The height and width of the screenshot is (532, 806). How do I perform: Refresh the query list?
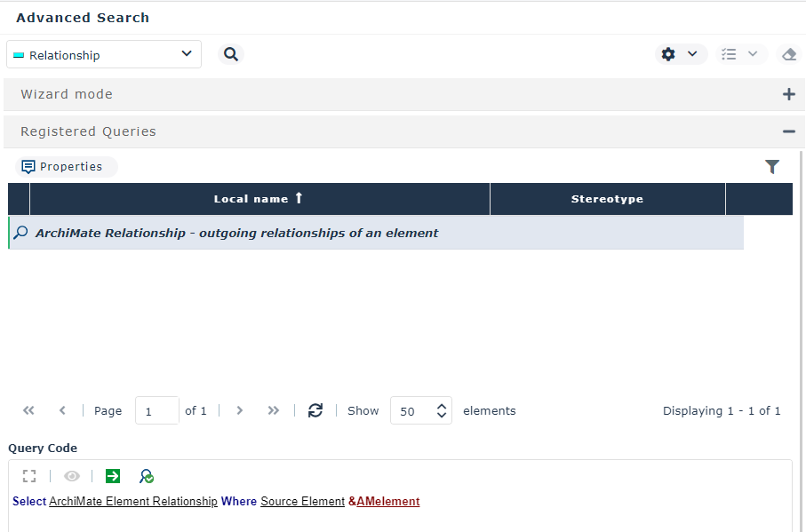coord(315,410)
